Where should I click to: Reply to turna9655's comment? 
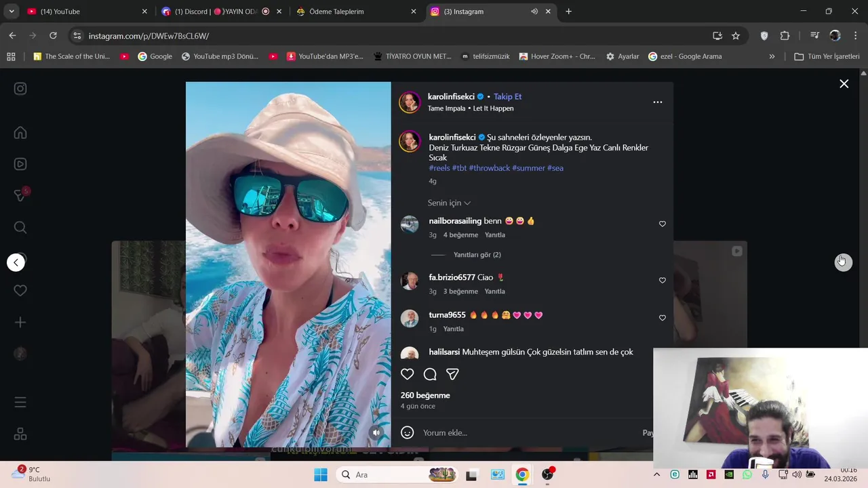click(x=453, y=329)
